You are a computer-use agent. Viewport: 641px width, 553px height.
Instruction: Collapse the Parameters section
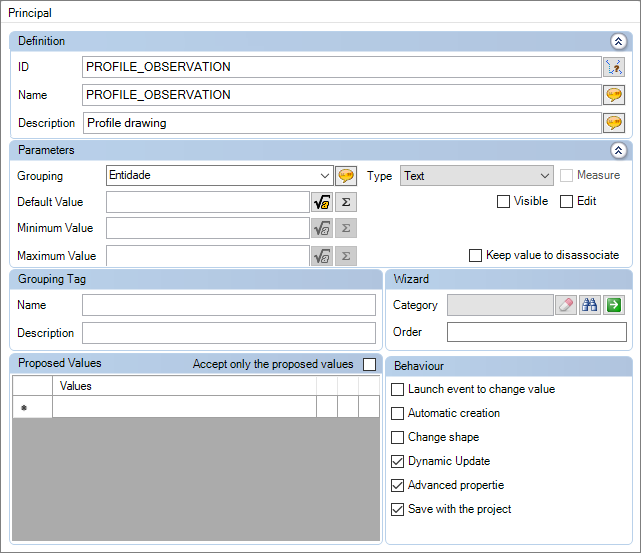click(x=619, y=150)
